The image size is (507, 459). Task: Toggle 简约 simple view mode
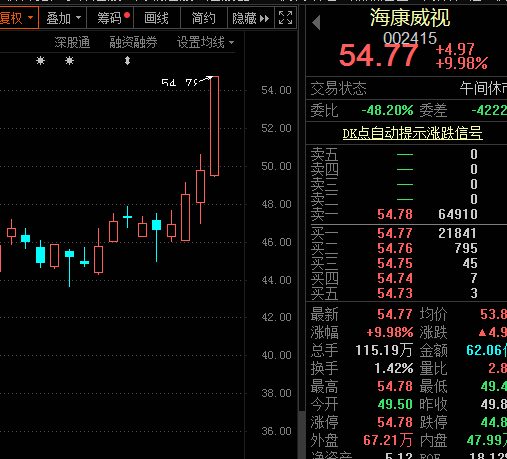tap(203, 18)
